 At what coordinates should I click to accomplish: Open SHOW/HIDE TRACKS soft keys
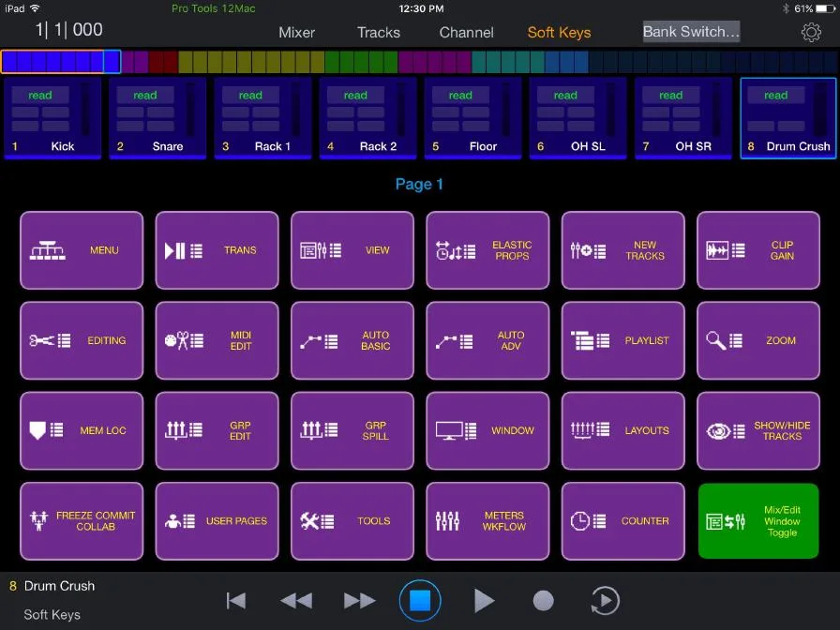tap(758, 430)
